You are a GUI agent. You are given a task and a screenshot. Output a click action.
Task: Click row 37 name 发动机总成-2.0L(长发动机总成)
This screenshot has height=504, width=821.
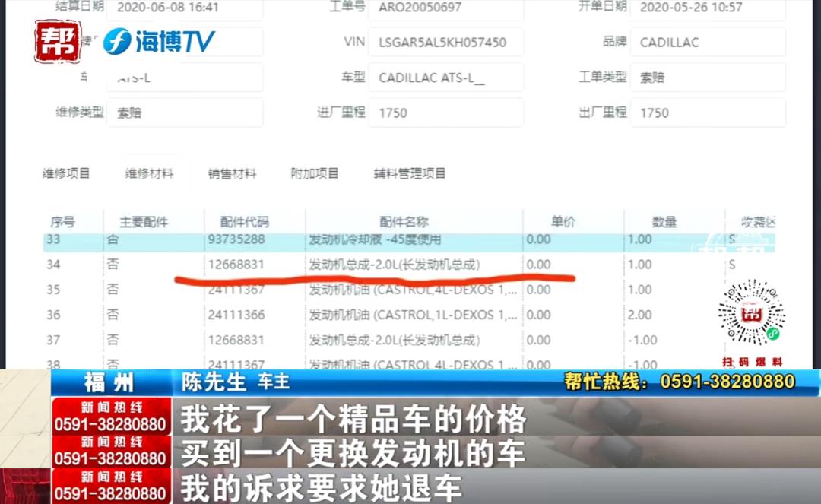point(395,340)
